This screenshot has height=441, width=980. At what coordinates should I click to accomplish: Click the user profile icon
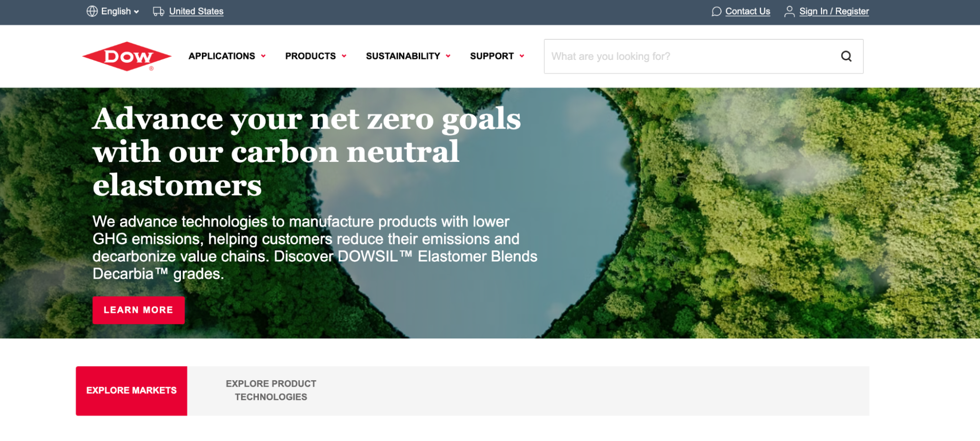789,11
